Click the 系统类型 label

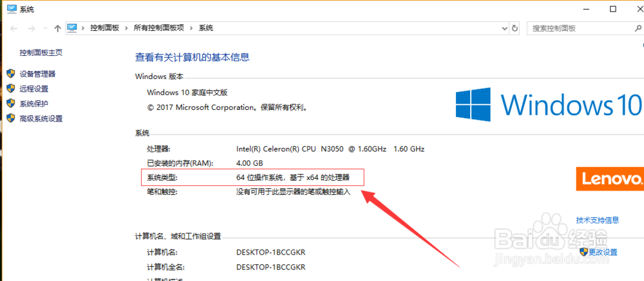[162, 177]
